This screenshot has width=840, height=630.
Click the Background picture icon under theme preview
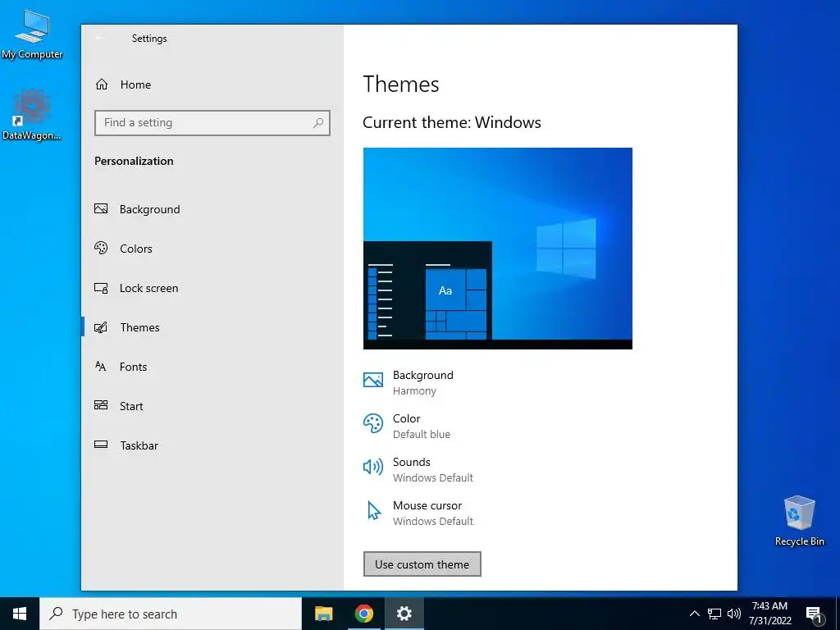click(373, 381)
